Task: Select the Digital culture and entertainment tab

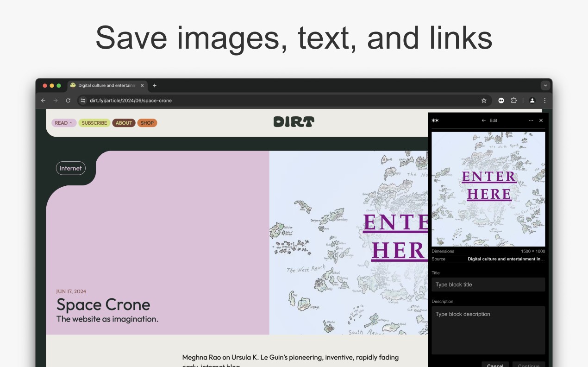Action: (106, 86)
